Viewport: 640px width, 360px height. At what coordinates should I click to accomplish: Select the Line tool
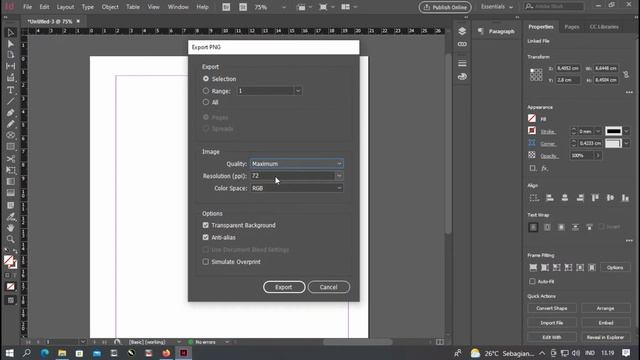[11, 101]
